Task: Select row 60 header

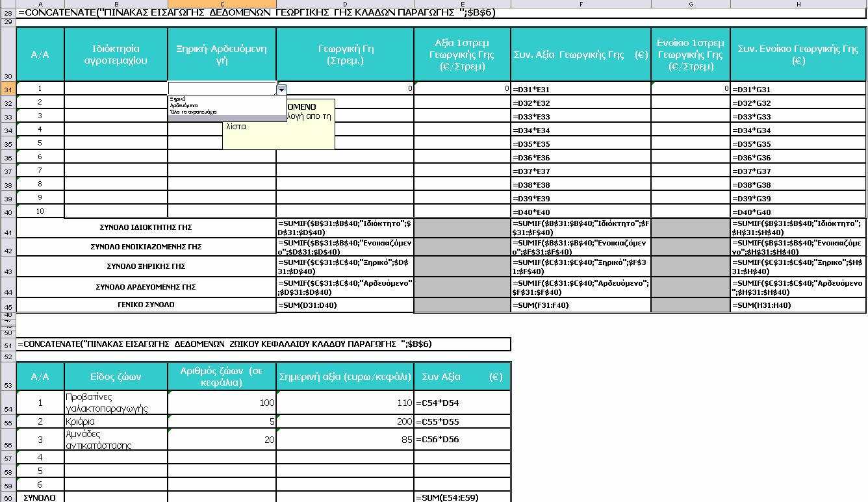Action: click(x=8, y=497)
